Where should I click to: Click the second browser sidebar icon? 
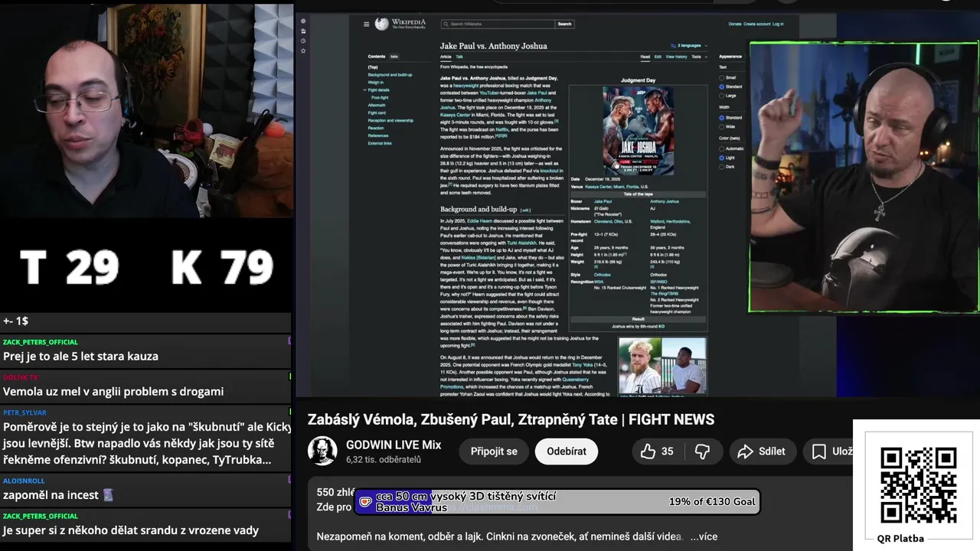click(303, 31)
